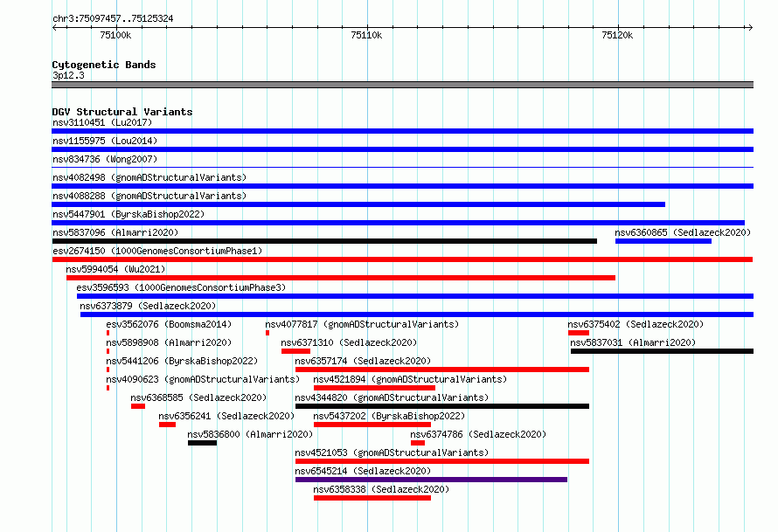778x532 pixels.
Task: Click the right arrow of the ruler
Action: click(x=750, y=28)
